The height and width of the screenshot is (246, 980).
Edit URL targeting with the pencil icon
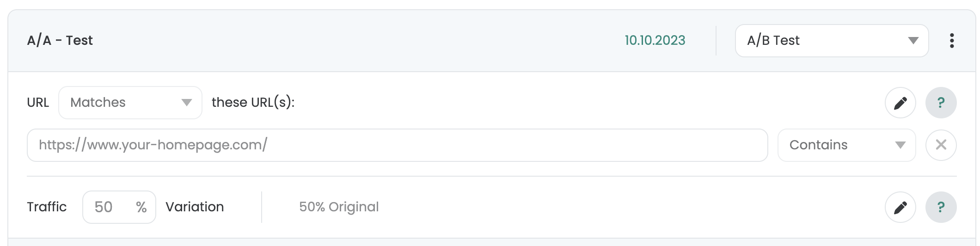(900, 103)
